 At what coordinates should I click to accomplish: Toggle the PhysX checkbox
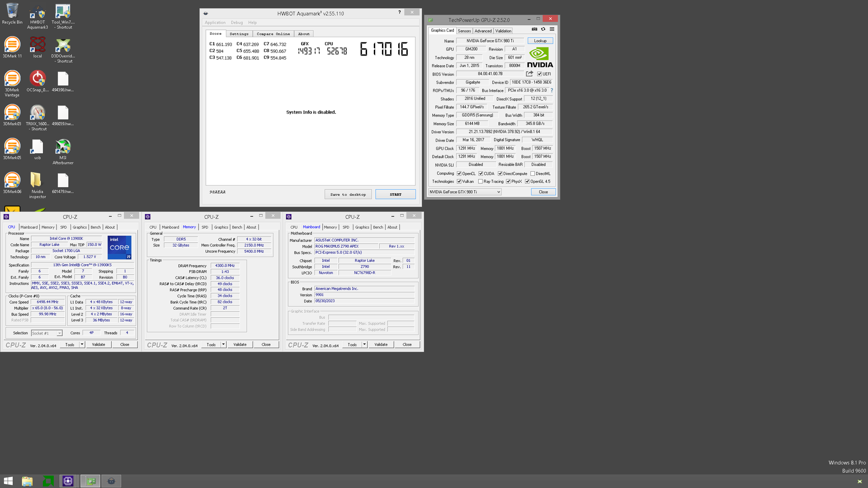[x=508, y=182]
